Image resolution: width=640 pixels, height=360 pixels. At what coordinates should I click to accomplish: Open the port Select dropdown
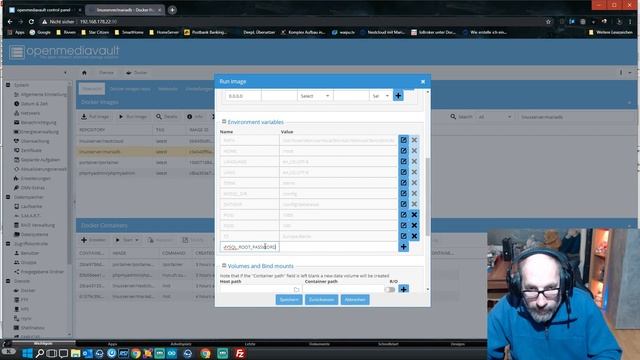314,96
